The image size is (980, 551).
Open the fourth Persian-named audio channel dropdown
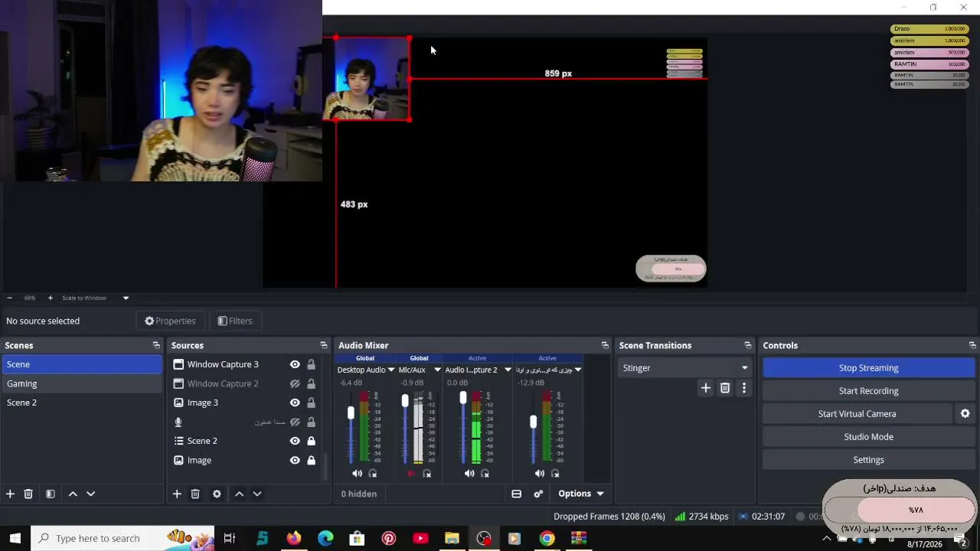click(x=578, y=370)
